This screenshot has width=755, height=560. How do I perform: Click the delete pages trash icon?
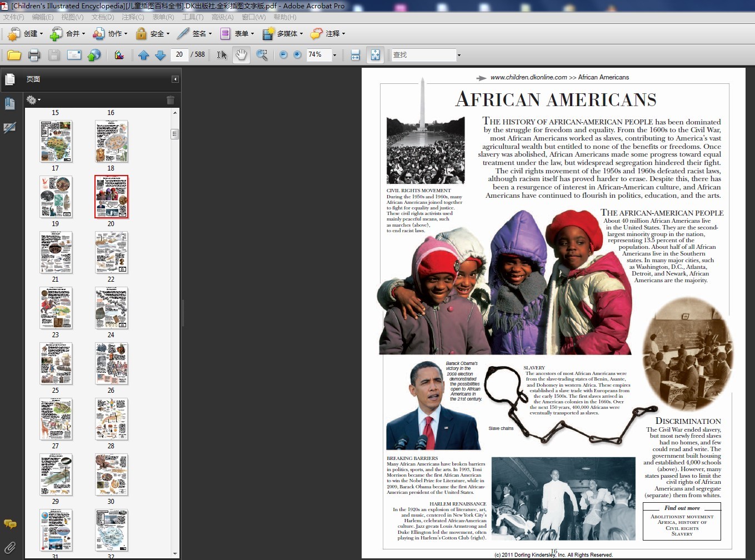pos(171,100)
